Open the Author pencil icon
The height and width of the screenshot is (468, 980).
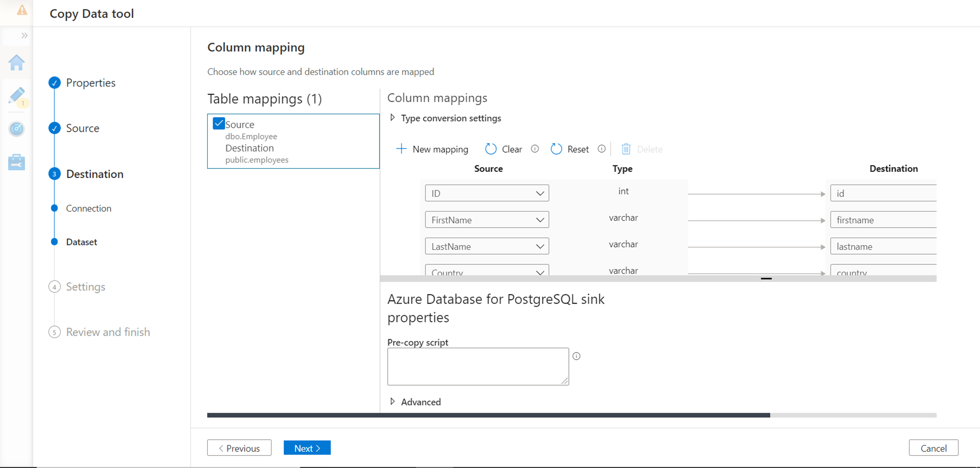pyautogui.click(x=17, y=95)
